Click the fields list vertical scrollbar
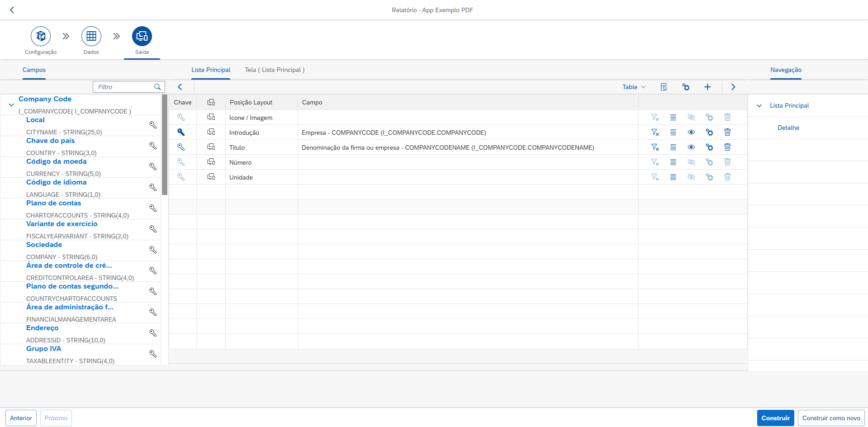The image size is (868, 427). pyautogui.click(x=165, y=145)
